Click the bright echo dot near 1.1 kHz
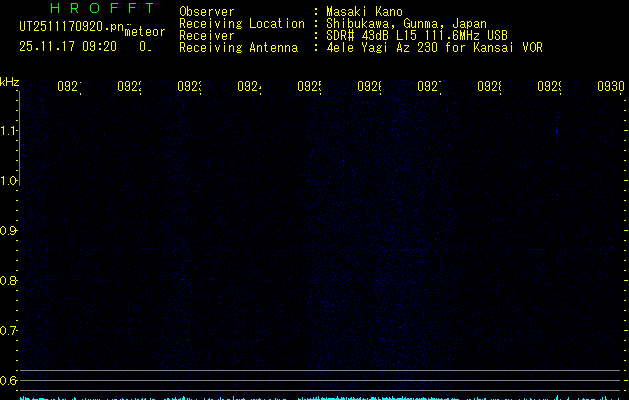This screenshot has height=400, width=629. coord(557,131)
